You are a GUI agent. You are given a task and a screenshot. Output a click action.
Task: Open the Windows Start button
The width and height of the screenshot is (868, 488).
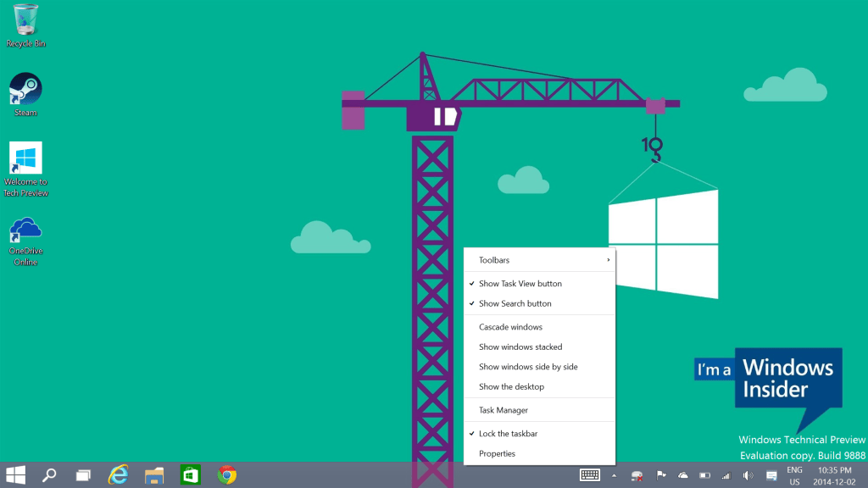[15, 474]
